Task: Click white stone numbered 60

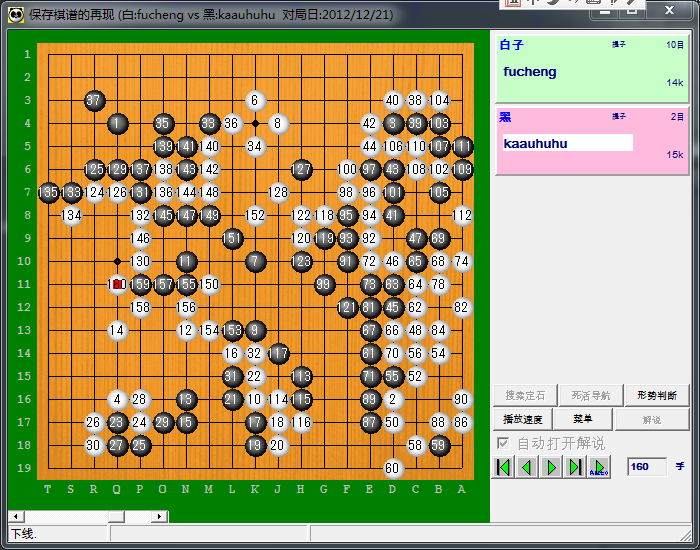Action: tap(393, 468)
